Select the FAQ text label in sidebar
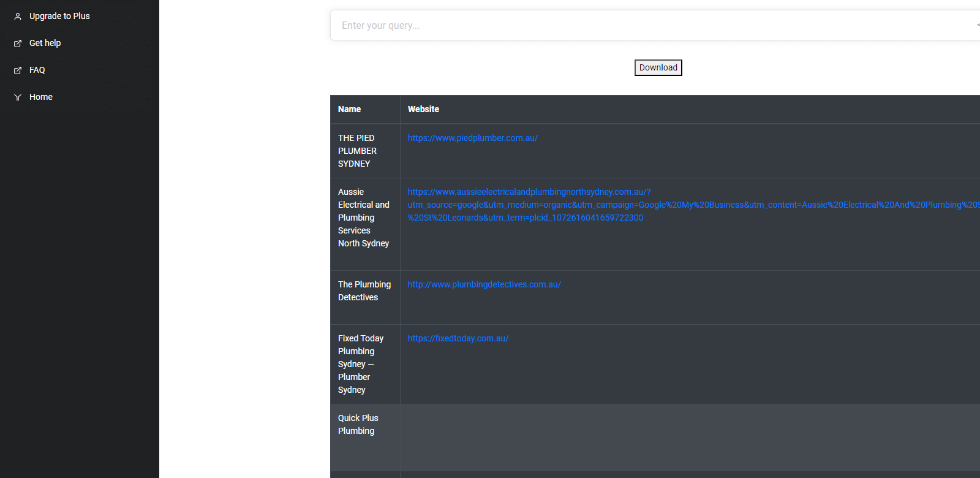Viewport: 980px width, 478px height. [x=37, y=70]
